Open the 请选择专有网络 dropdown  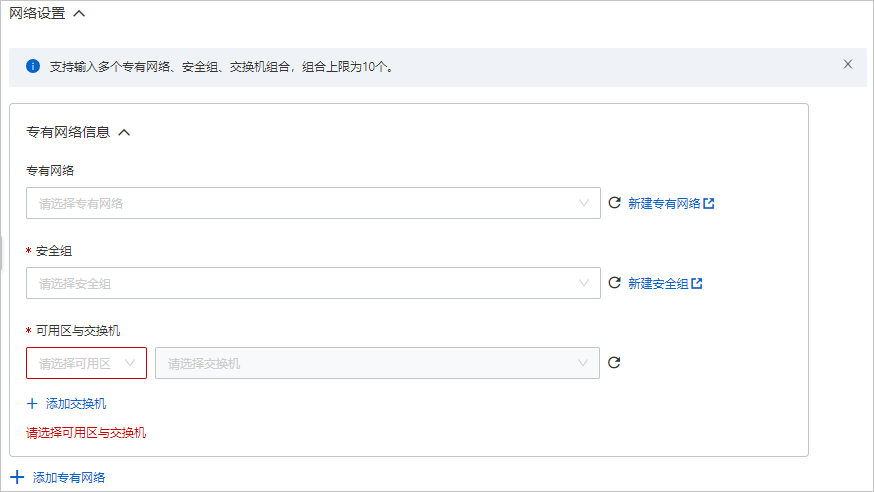point(313,203)
